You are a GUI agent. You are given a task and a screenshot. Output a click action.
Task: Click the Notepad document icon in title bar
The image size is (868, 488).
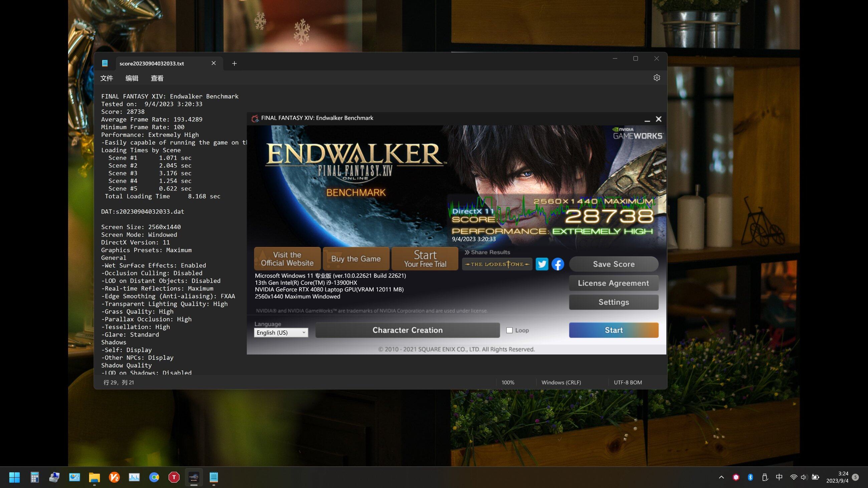(x=105, y=63)
